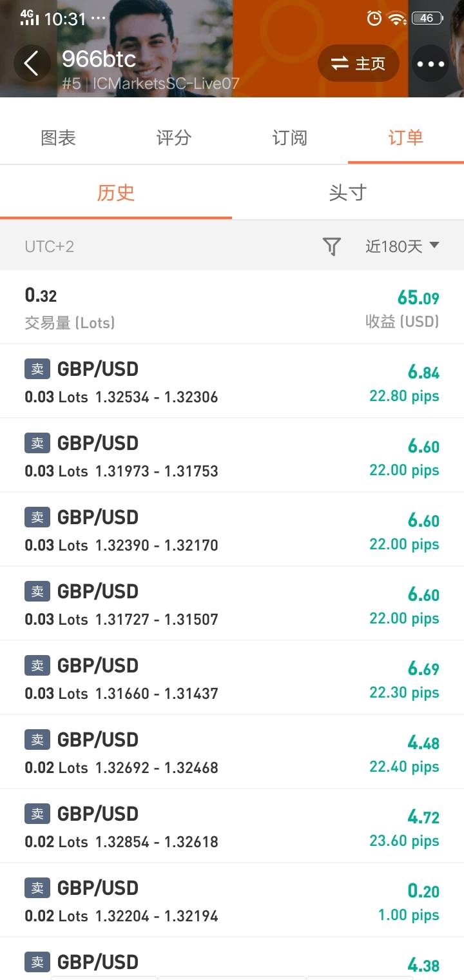The width and height of the screenshot is (464, 980).
Task: Switch to the 评分 tab
Action: point(174,137)
